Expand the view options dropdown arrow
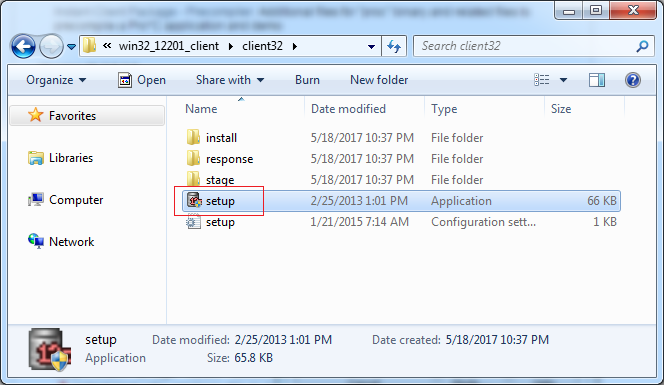The height and width of the screenshot is (385, 664). (563, 80)
